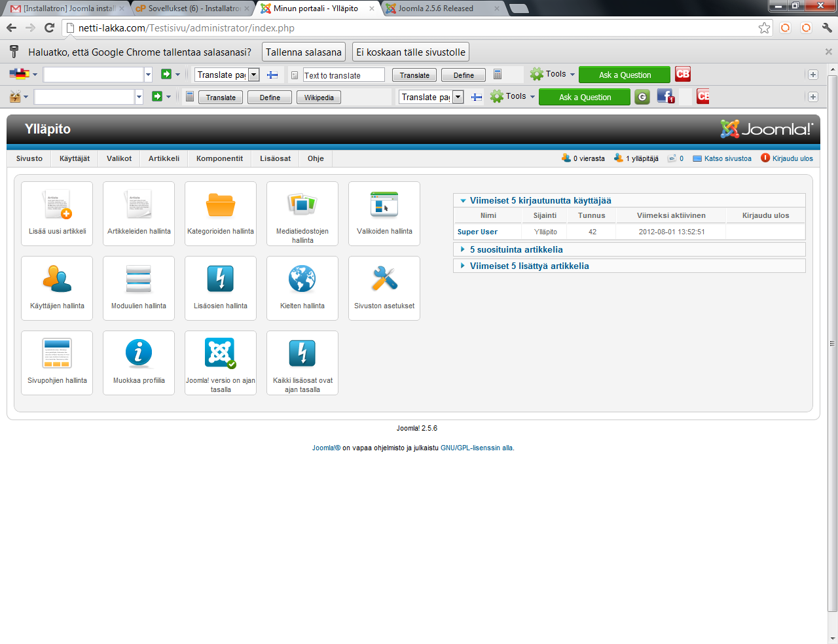Bookmark page with the star icon

(x=764, y=27)
